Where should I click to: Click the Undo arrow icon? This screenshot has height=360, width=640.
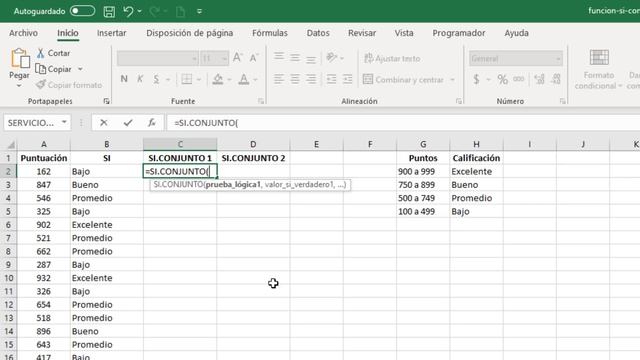click(128, 11)
